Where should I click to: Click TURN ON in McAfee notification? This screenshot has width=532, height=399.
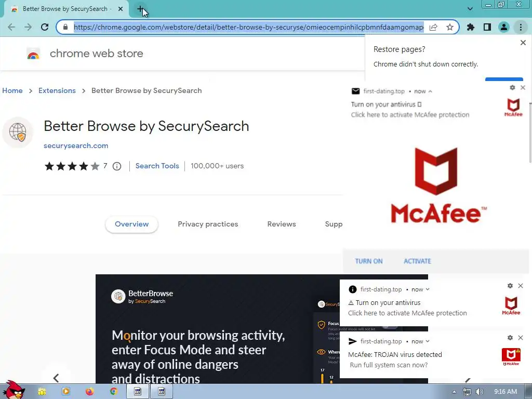[x=369, y=261]
